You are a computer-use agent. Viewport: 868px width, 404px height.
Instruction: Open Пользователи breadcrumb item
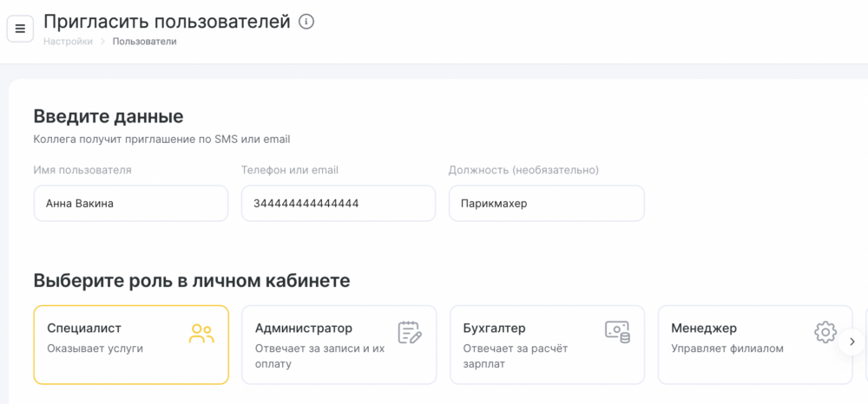pyautogui.click(x=144, y=42)
